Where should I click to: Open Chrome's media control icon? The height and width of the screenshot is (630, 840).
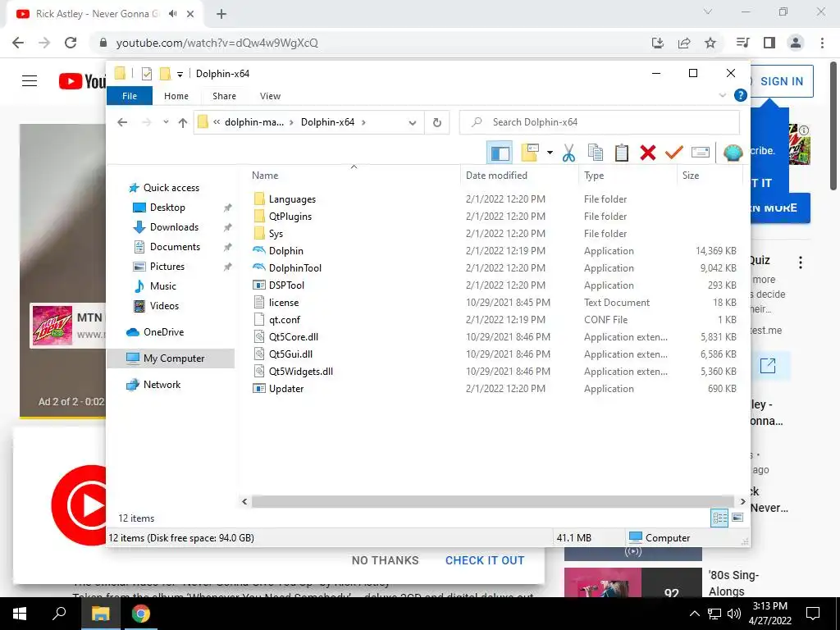tap(743, 43)
